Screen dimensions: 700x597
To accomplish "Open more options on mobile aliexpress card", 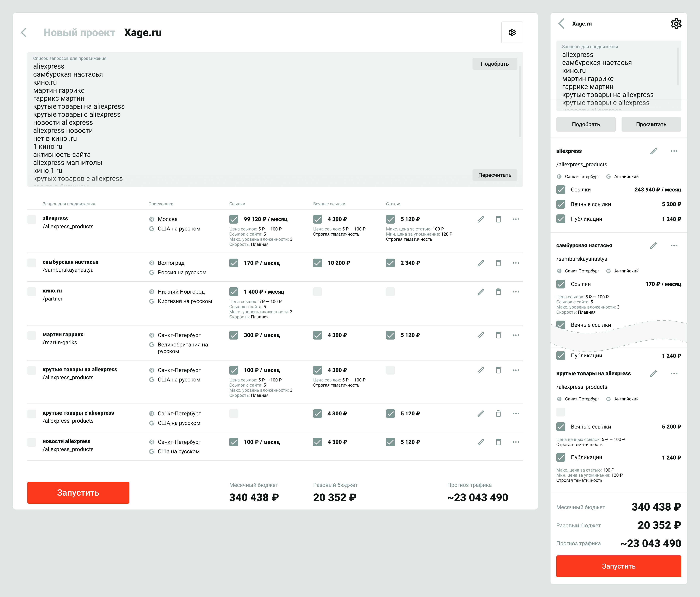I will coord(674,151).
